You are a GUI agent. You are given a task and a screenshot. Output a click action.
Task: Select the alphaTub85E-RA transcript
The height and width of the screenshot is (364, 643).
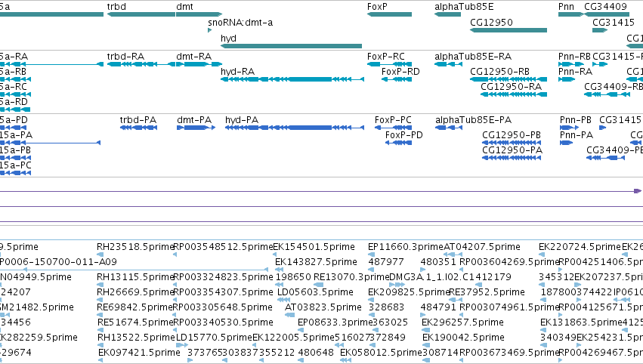point(448,64)
